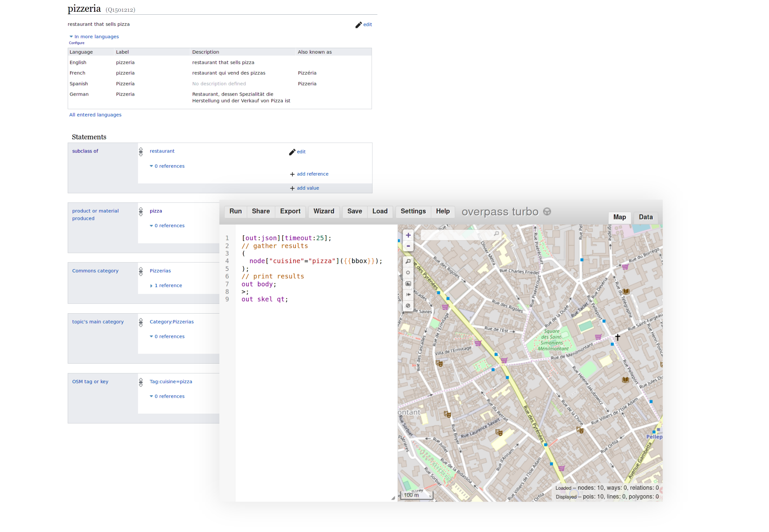Select the Map tab
Viewport: 769px width, 532px height.
pyautogui.click(x=619, y=217)
